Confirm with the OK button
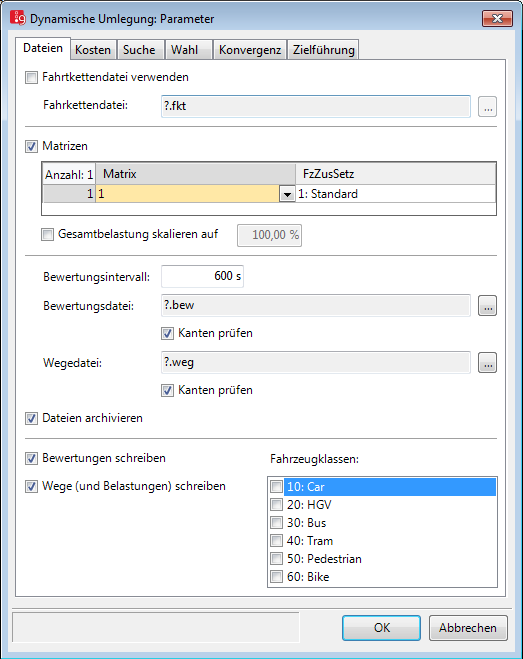Screen dimensions: 523x659 (x=381, y=628)
